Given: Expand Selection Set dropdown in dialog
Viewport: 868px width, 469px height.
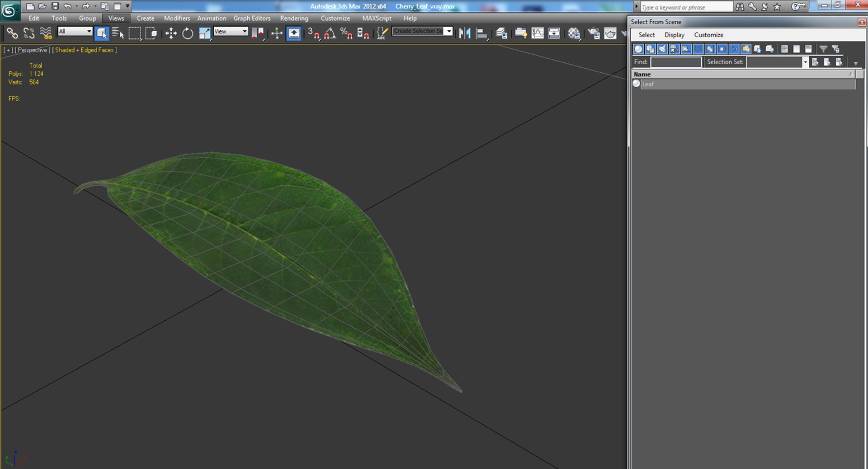Looking at the screenshot, I should (805, 62).
